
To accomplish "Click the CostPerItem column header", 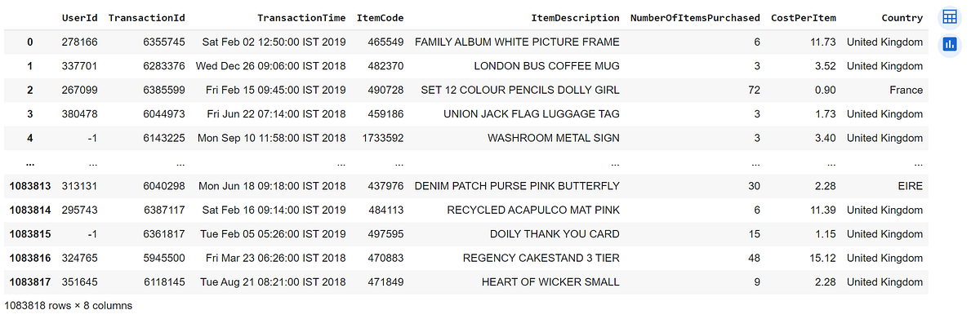I will click(x=804, y=18).
